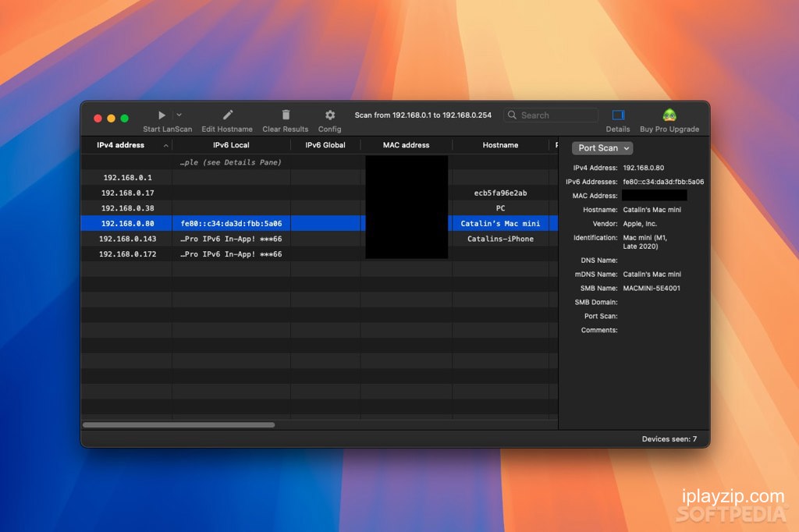Open the Port Scan dropdown

coord(602,147)
